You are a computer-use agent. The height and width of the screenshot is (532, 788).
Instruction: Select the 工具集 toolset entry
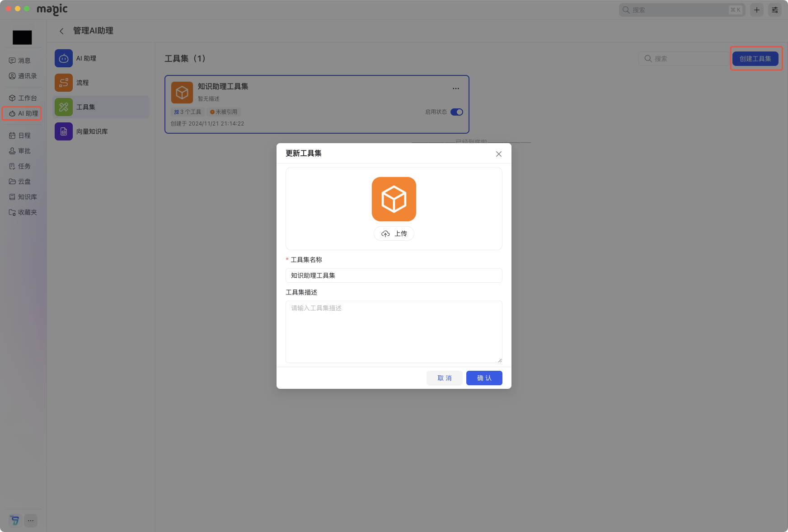101,107
